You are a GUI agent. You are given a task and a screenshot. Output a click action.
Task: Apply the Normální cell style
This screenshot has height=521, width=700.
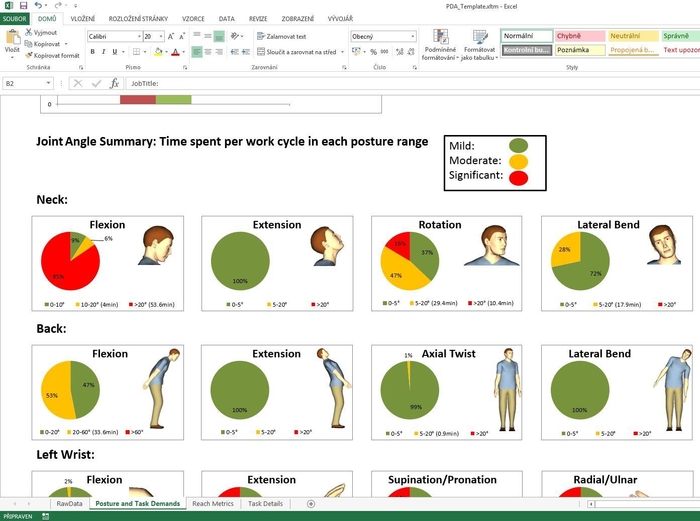coord(527,36)
